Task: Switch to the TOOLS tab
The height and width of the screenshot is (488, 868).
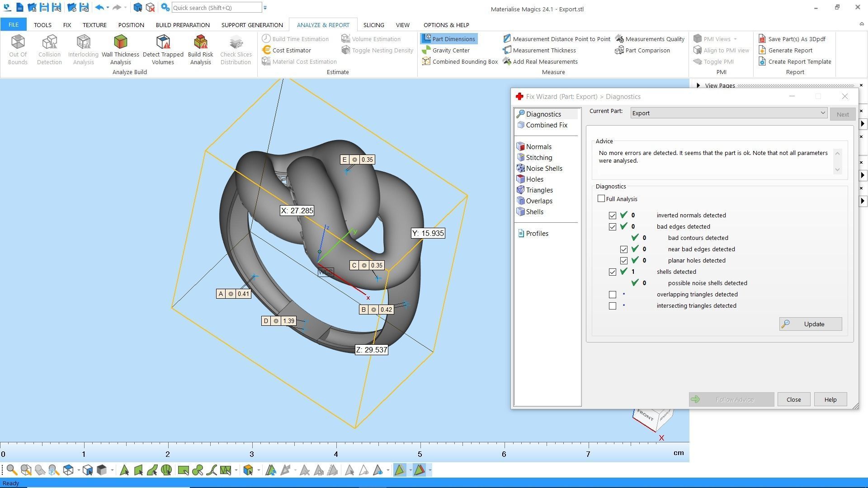Action: pyautogui.click(x=42, y=25)
